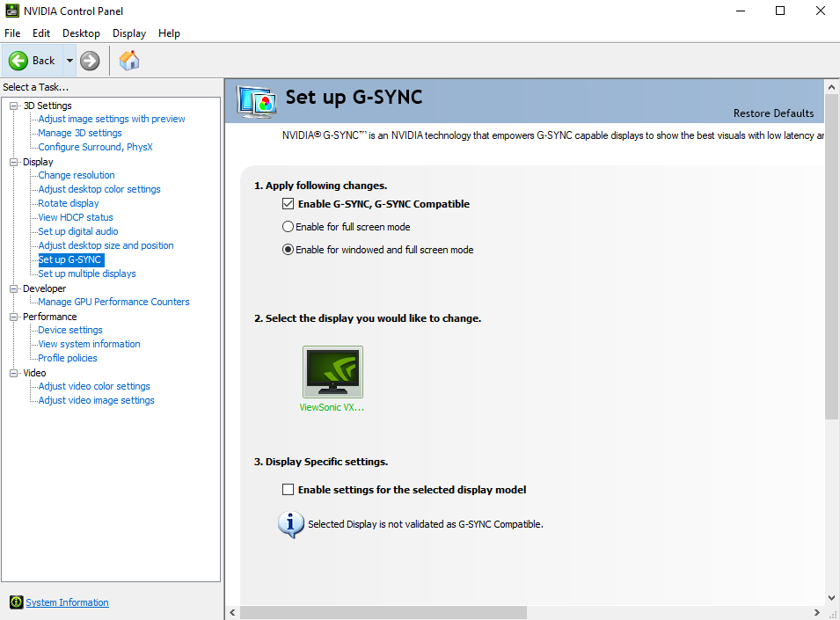Click the grey Forward arrow icon
Screen dimensions: 840x620
(90, 61)
